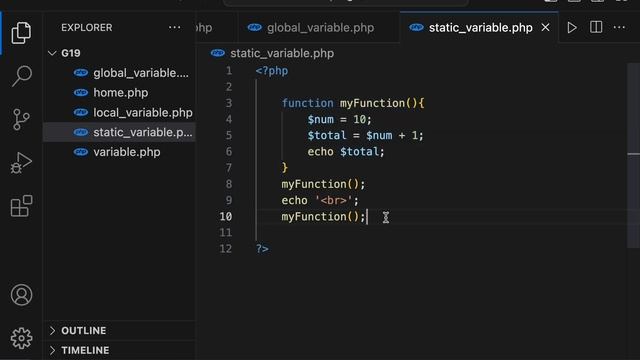Open the Accounts menu icon
The image size is (640, 360).
click(21, 295)
